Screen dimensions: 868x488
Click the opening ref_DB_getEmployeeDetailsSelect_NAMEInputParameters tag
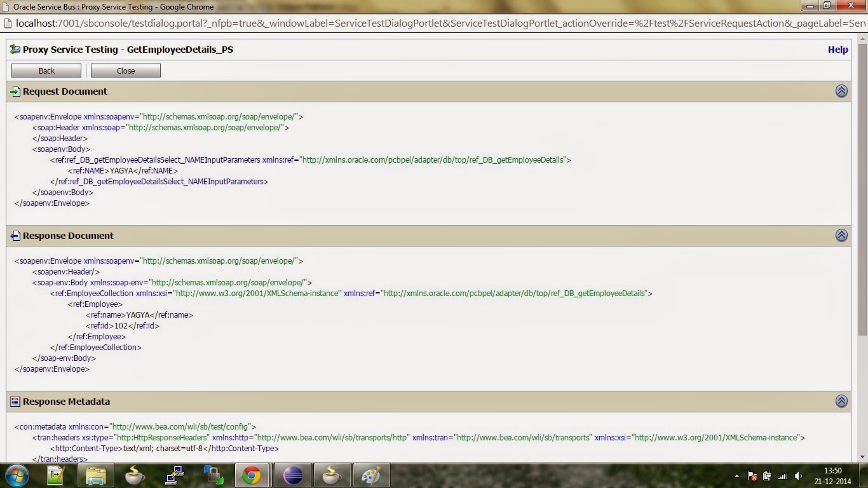pyautogui.click(x=311, y=159)
